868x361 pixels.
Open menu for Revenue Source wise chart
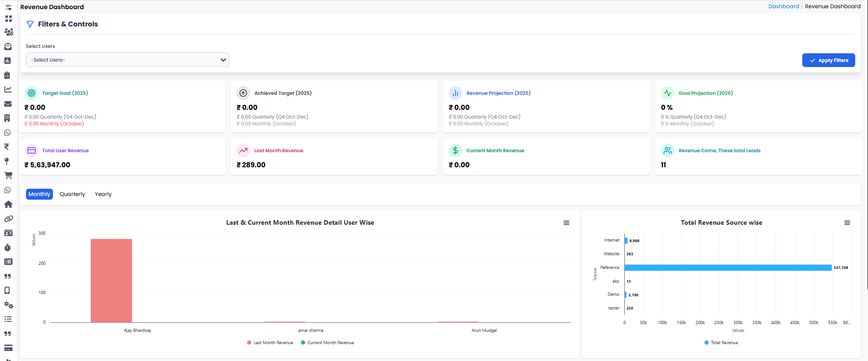[847, 223]
